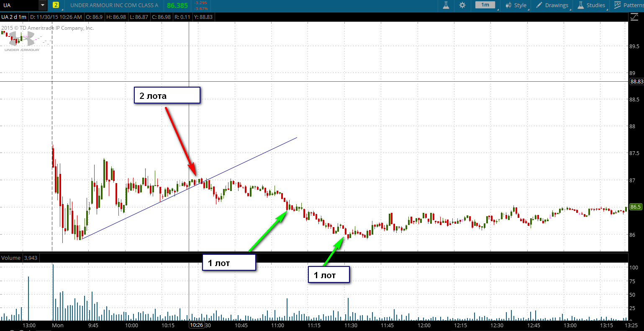Open the Style menu
644x331 pixels.
pyautogui.click(x=516, y=5)
